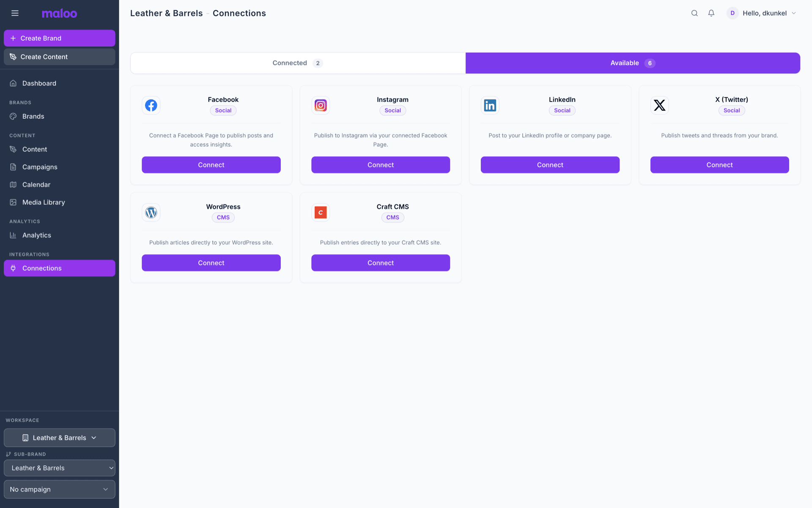The image size is (812, 508).
Task: Open the No campaign dropdown
Action: [x=60, y=489]
